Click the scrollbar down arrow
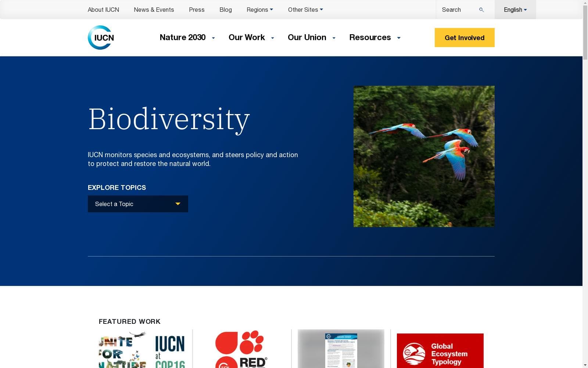 [x=585, y=365]
